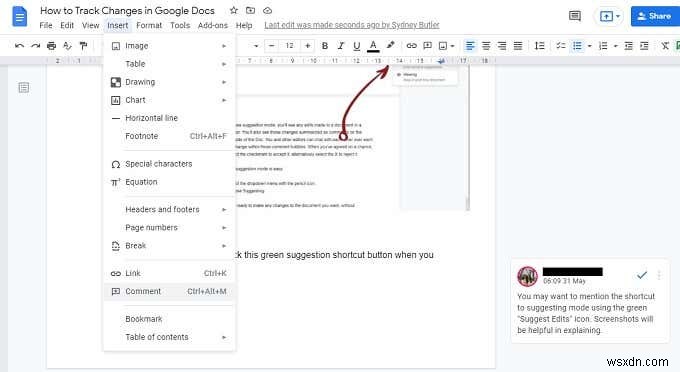Toggle italic formatting
680x372 pixels.
[x=340, y=46]
